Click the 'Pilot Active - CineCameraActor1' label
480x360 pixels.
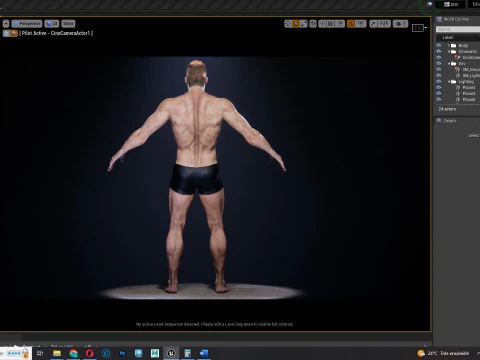(x=56, y=33)
